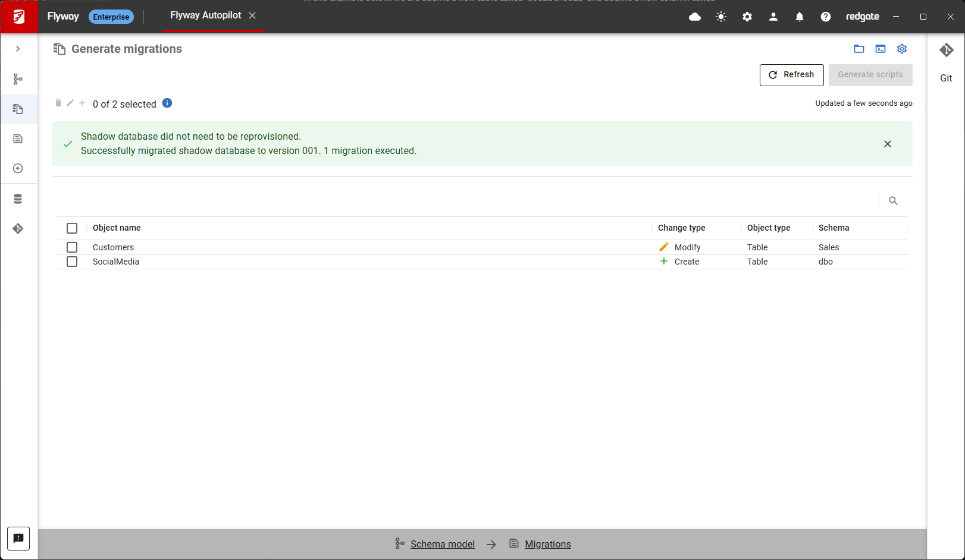965x560 pixels.
Task: Click the Enterprise edition badge
Action: point(111,17)
